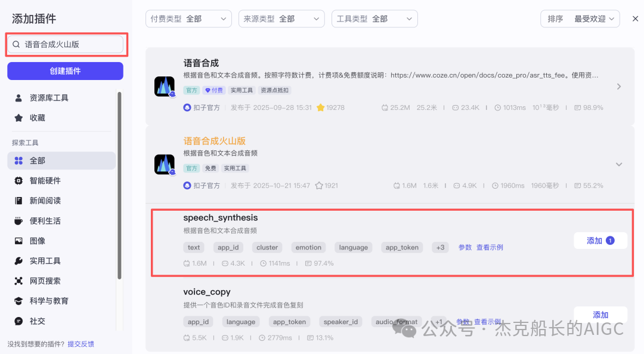Click the 扣子官方 avatar on 语音合成火山版 card
The height and width of the screenshot is (354, 644).
pos(187,186)
